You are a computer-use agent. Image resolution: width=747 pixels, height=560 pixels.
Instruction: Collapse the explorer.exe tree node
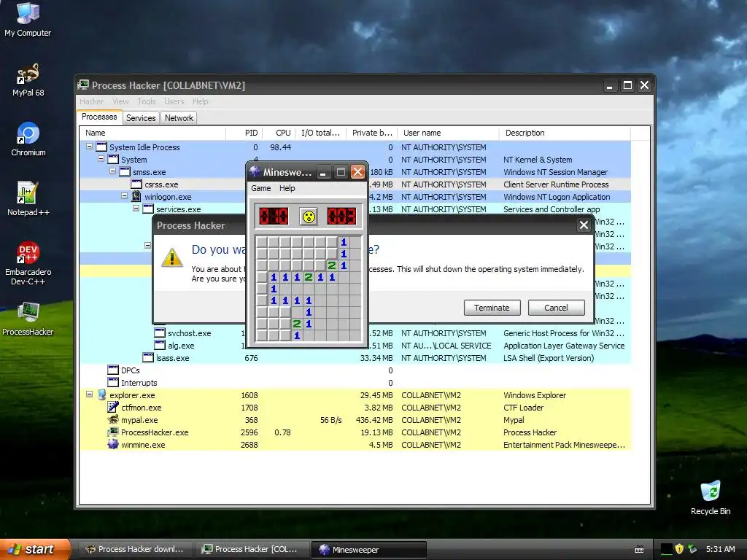coord(89,394)
